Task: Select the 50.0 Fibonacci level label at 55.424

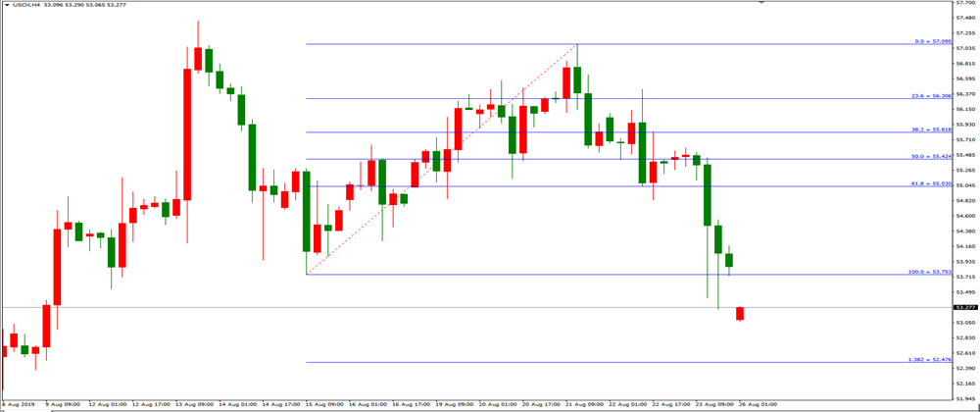Action: 930,156
